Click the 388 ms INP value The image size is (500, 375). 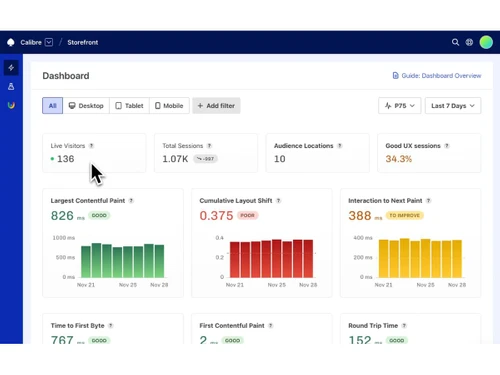click(365, 216)
